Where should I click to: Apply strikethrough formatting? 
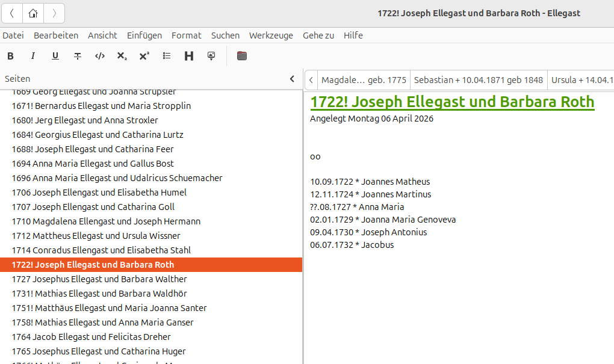[x=78, y=56]
